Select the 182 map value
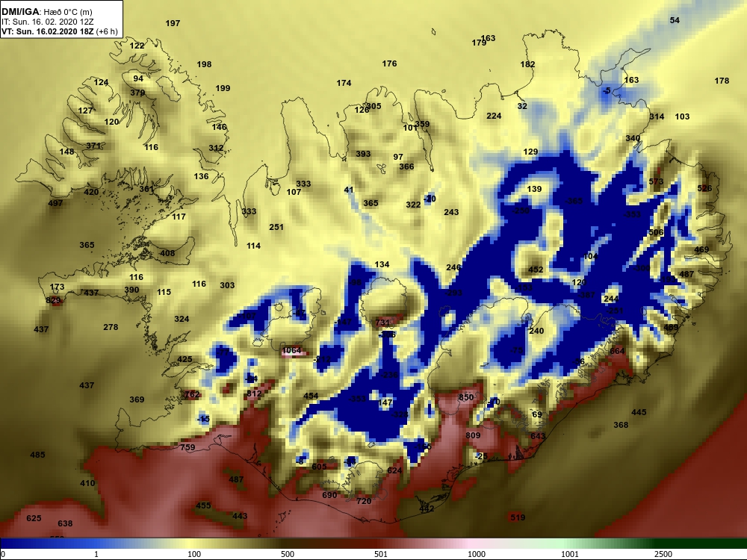Viewport: 747px width, 560px height. coord(528,64)
